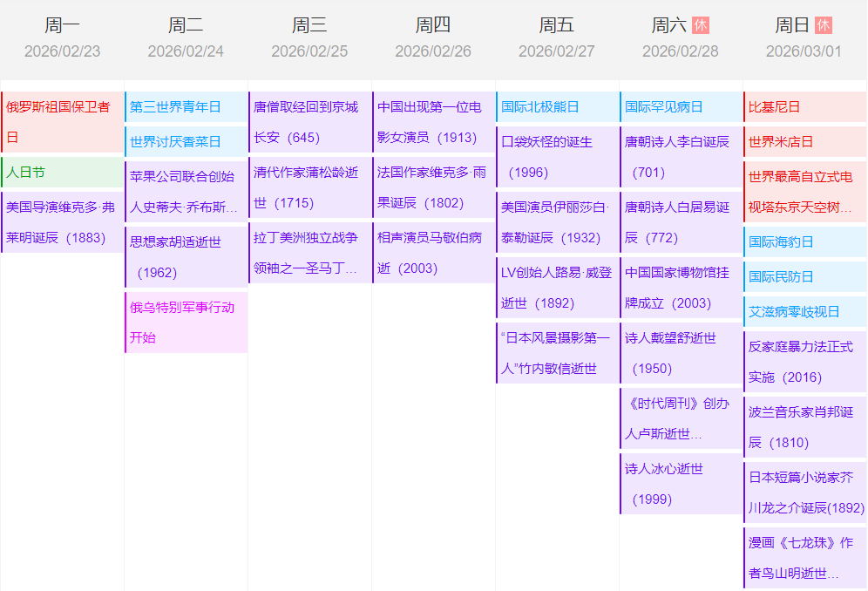The width and height of the screenshot is (868, 591).
Task: Open the 第三世界青年日 entry
Action: [x=186, y=107]
